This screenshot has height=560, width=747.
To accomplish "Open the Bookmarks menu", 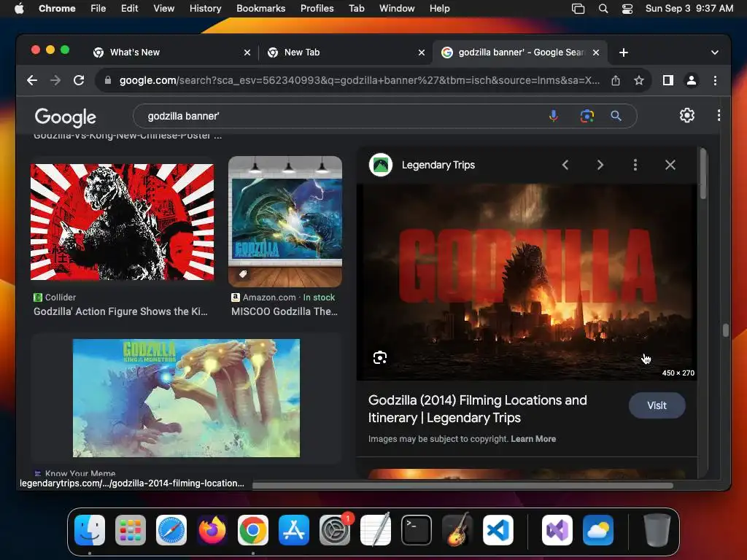I will click(x=260, y=9).
